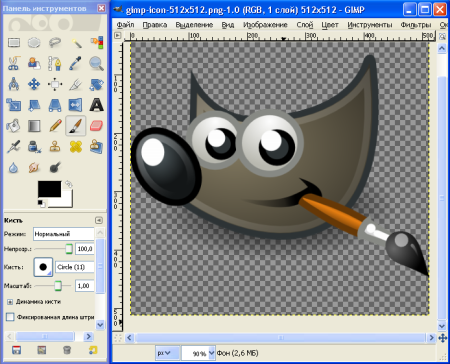Enable Фиксированная длина штриха checkbox
Image resolution: width=450 pixels, height=364 pixels.
pos(10,317)
